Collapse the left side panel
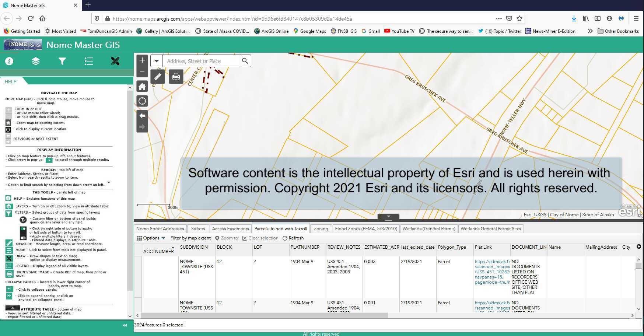Screen dimensions: 644x336 click(125, 325)
